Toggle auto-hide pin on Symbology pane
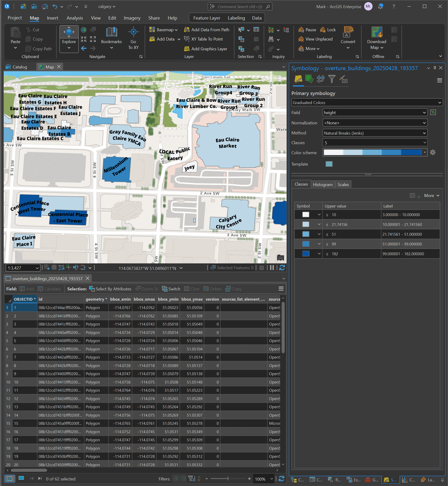 pos(435,68)
